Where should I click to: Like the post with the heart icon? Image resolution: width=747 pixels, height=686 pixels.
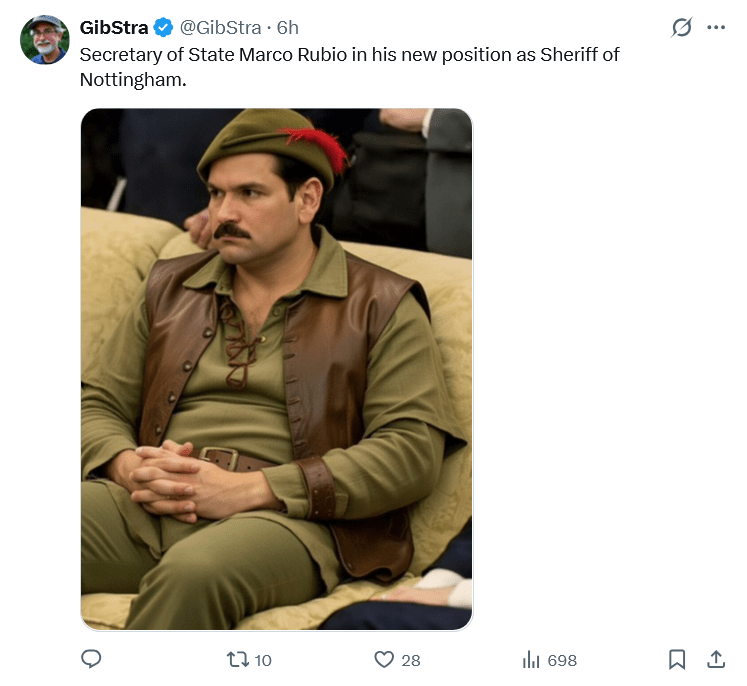pyautogui.click(x=384, y=659)
